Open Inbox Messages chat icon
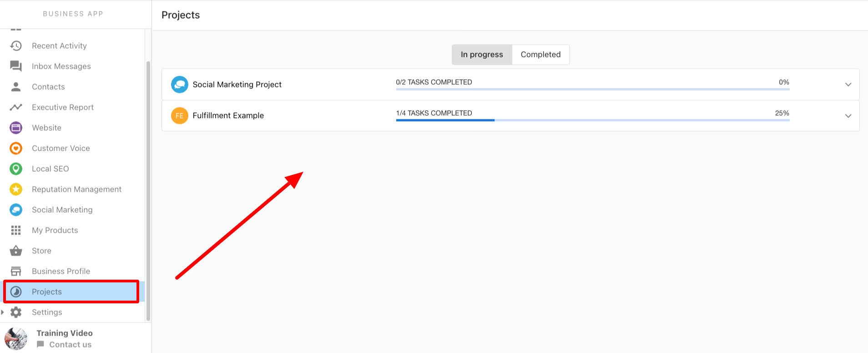This screenshot has height=353, width=868. tap(16, 67)
